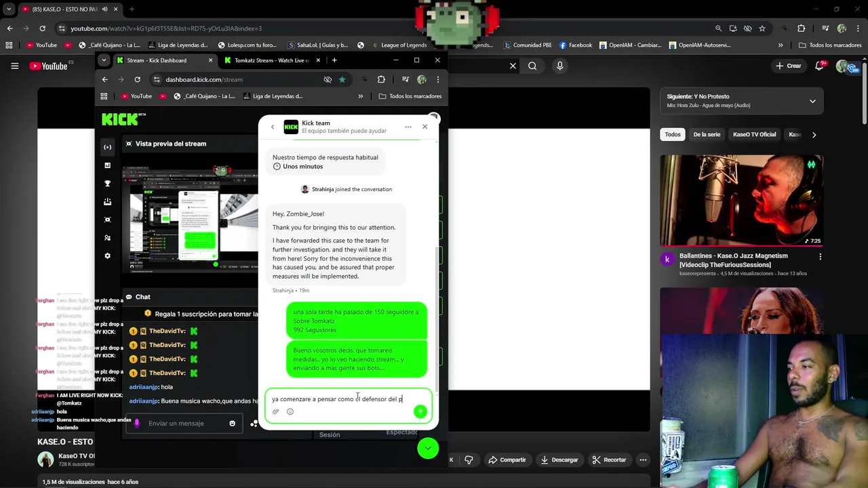Open the trophy achievements icon in Kick sidebar
Viewport: 868px width, 488px height.
coord(107,184)
